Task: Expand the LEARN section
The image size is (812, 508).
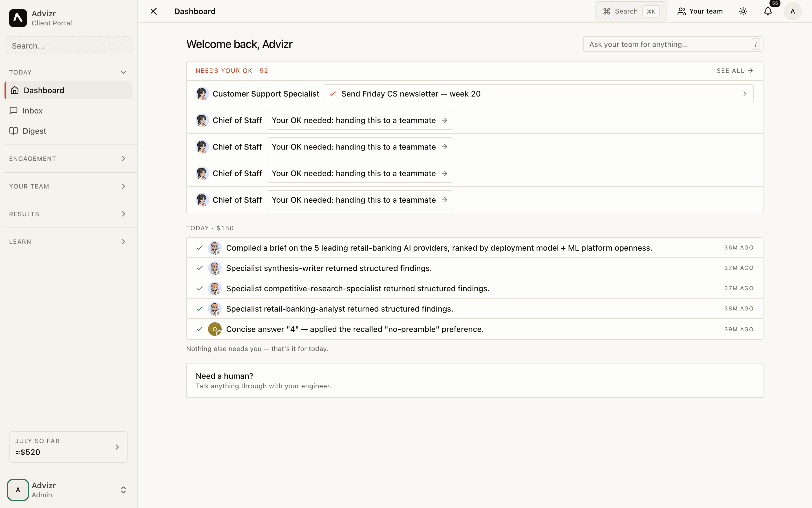Action: 69,242
